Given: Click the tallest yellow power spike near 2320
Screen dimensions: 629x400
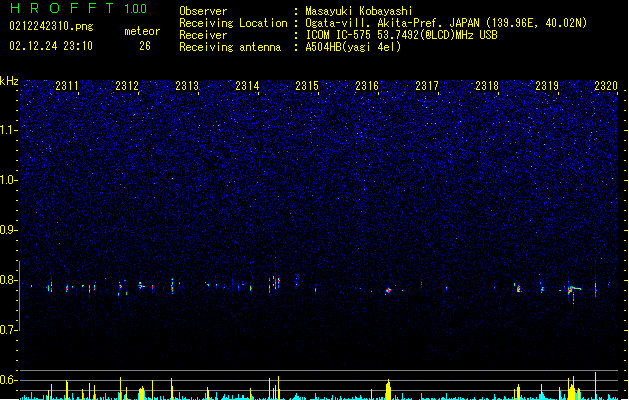Looking at the screenshot, I should point(595,385).
